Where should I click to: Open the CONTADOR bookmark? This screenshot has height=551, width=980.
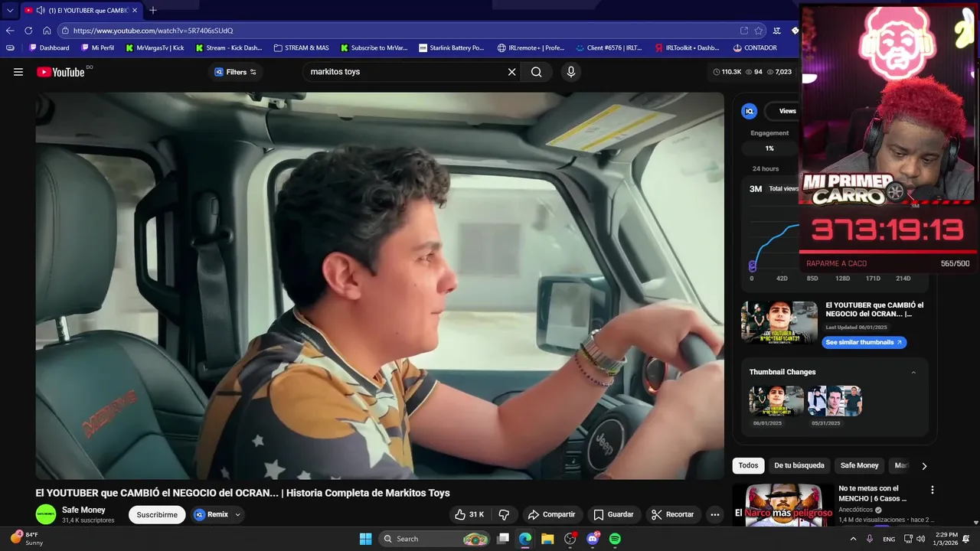[755, 47]
